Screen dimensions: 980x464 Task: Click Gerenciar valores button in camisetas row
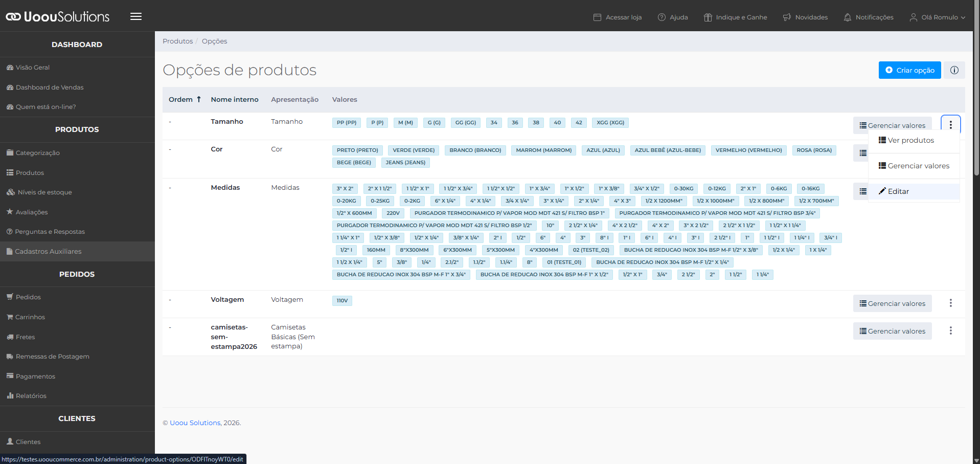pyautogui.click(x=892, y=331)
